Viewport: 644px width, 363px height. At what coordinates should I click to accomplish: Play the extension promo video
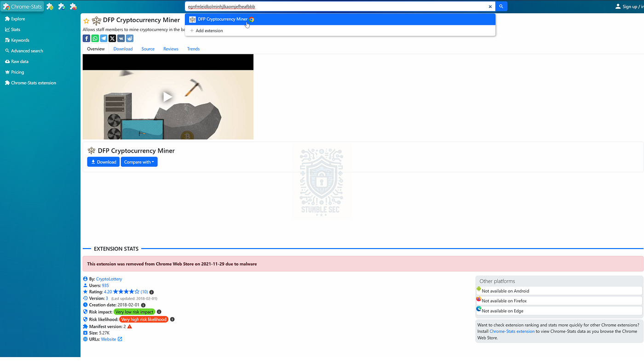pyautogui.click(x=168, y=97)
